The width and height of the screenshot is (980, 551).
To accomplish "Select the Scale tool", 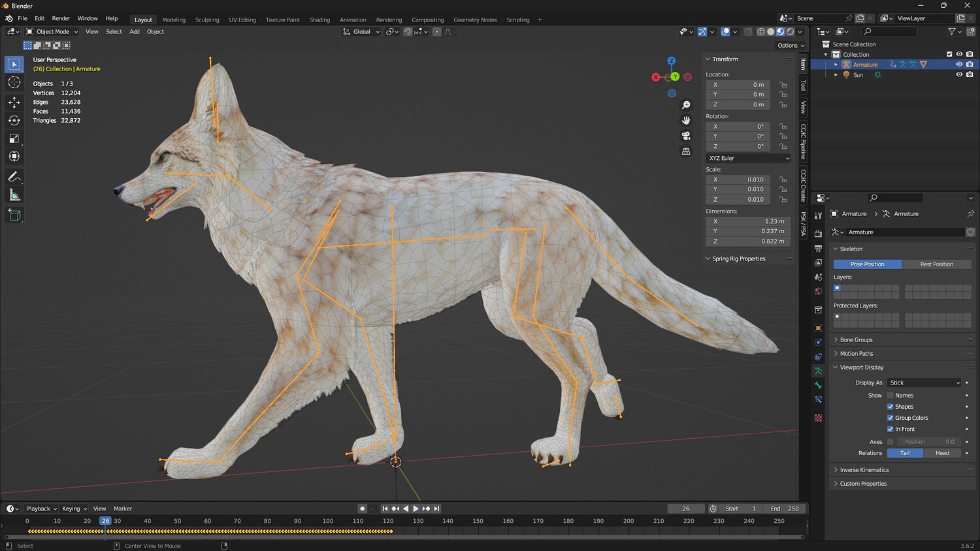I will (14, 138).
